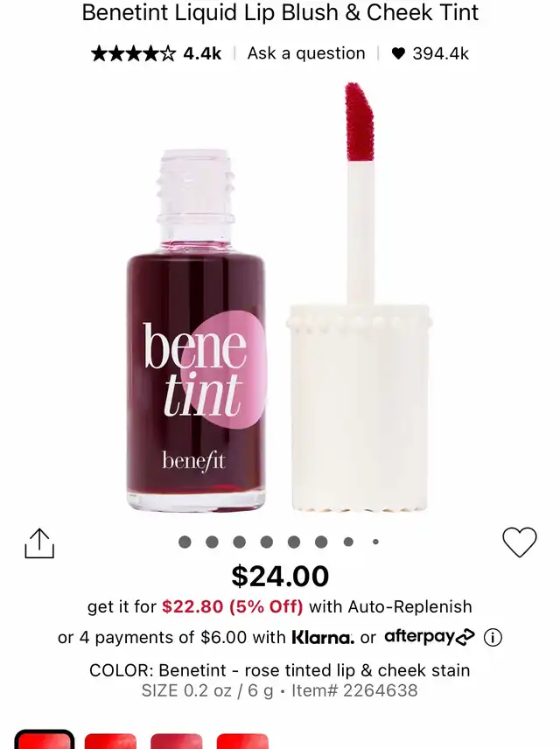
Task: Go to first image carousel dot
Action: click(x=185, y=542)
